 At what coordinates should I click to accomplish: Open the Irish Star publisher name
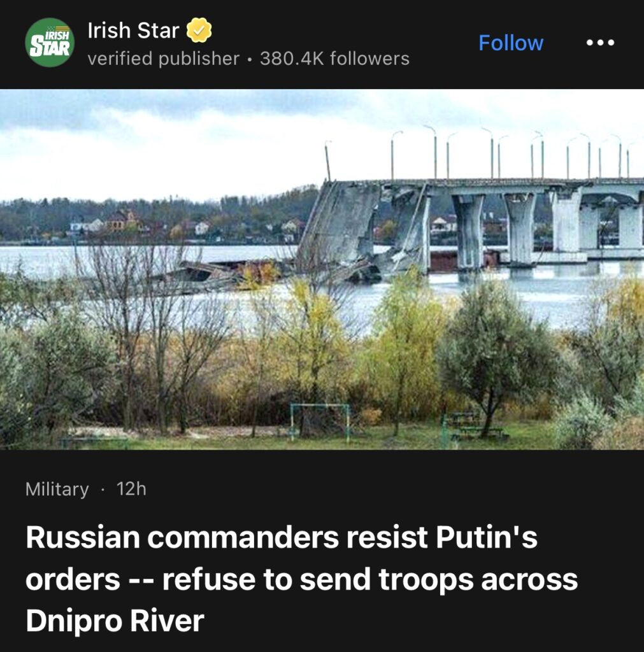[x=133, y=31]
